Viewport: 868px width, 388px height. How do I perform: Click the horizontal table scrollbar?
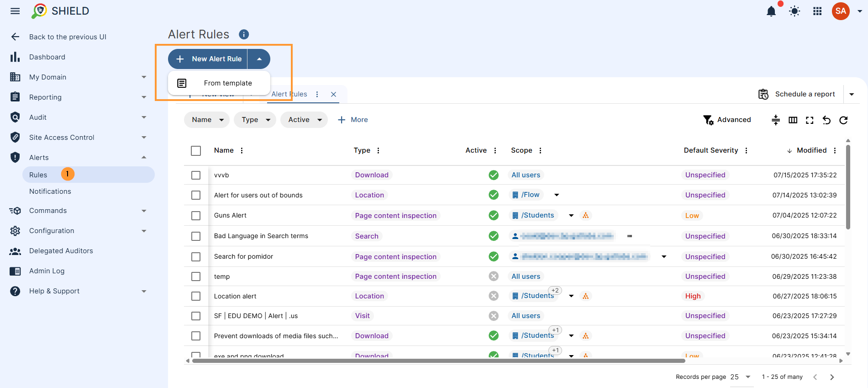[438, 361]
